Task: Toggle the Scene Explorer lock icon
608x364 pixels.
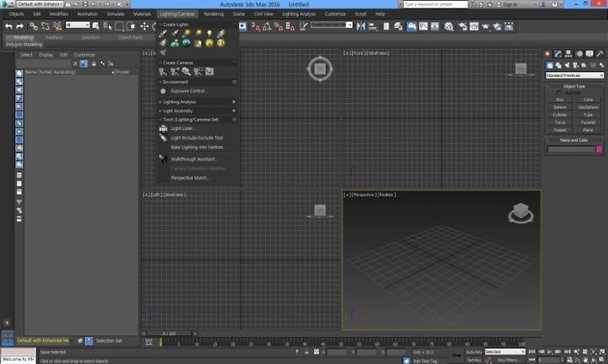Action: tap(94, 63)
